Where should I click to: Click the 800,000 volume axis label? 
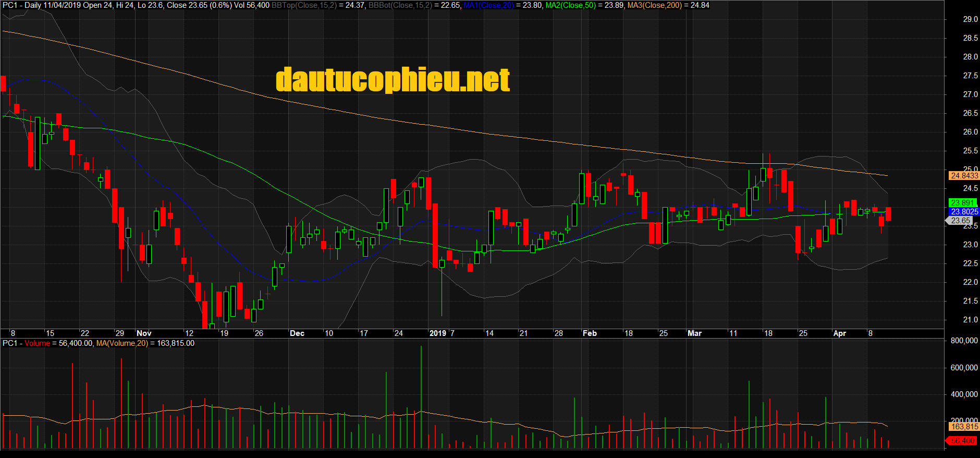pos(964,341)
